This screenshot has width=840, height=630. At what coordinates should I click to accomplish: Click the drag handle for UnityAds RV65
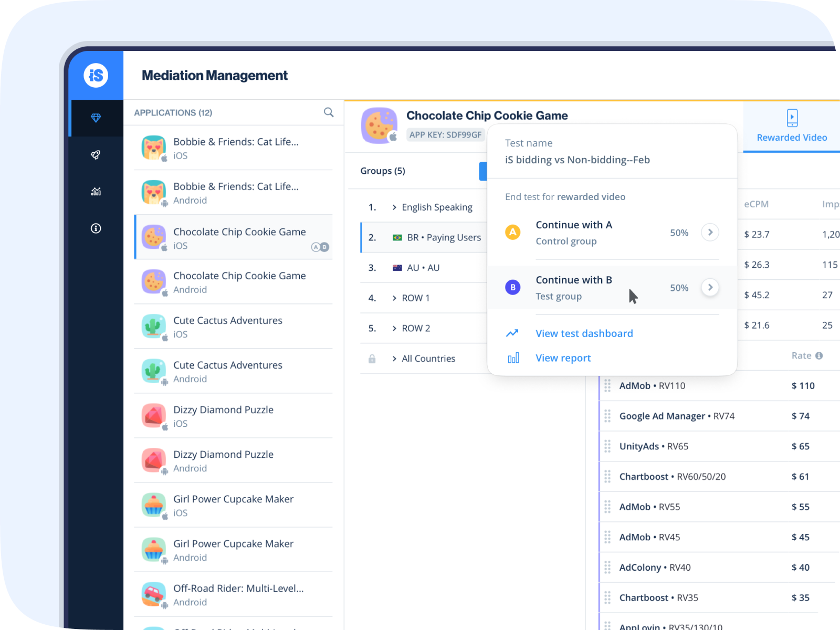point(607,446)
